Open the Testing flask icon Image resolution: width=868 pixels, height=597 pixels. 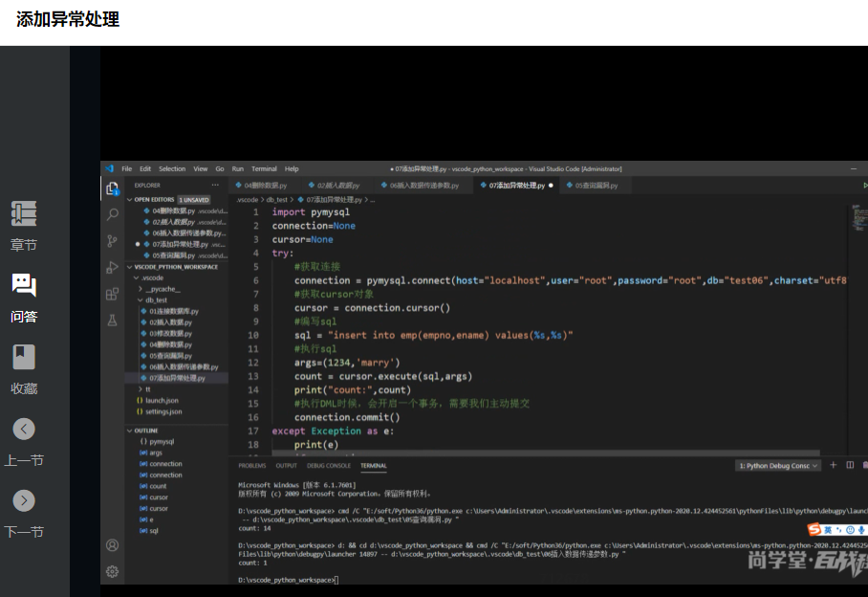113,321
